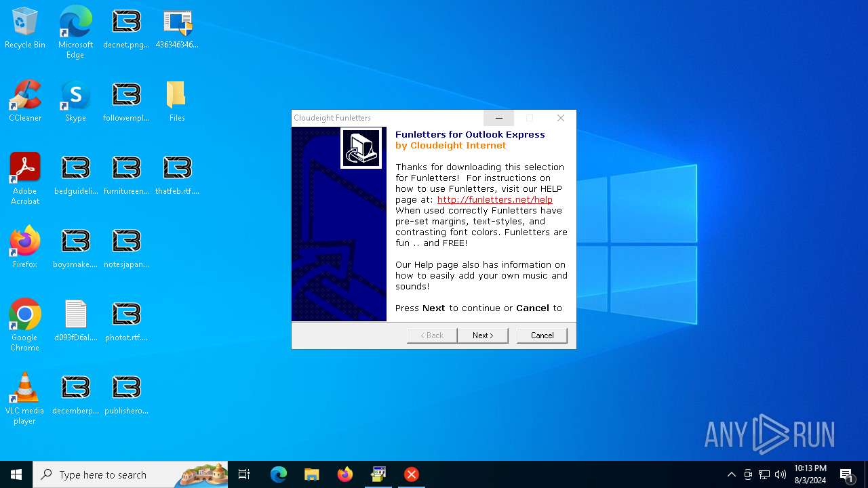The width and height of the screenshot is (868, 488).
Task: Open the notification center
Action: tap(847, 474)
